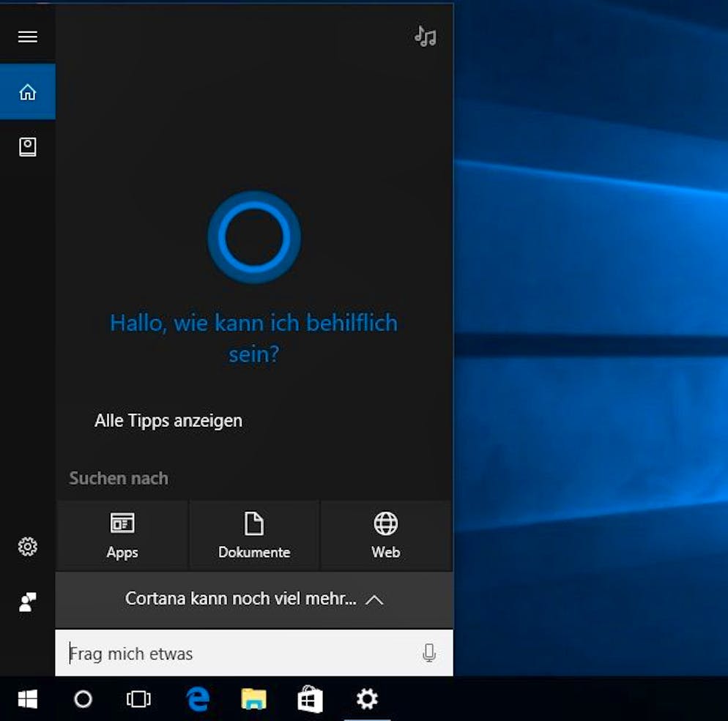The width and height of the screenshot is (728, 721).
Task: Open Task View on the taskbar
Action: click(138, 699)
